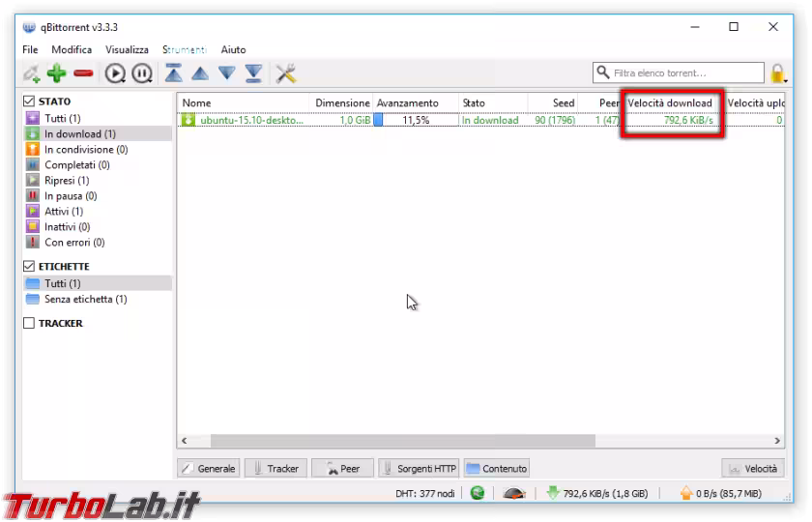Switch to the Peer tab
Viewport: 812px width, 522px height.
pyautogui.click(x=342, y=469)
